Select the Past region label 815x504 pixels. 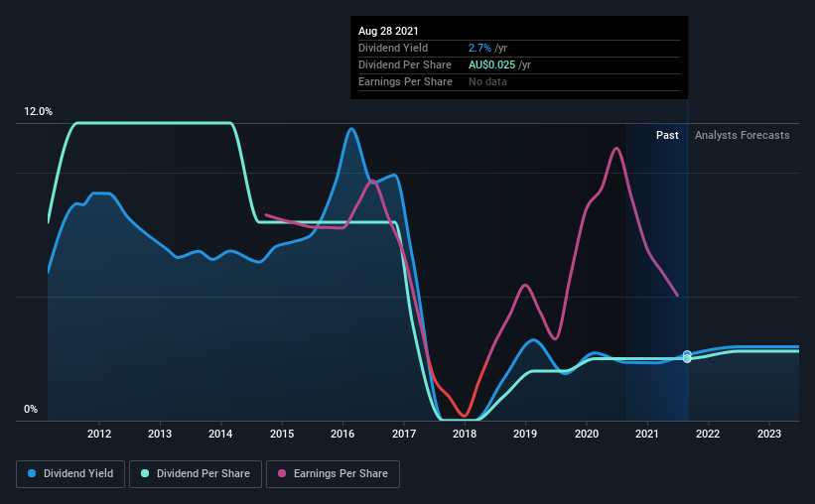[x=667, y=135]
